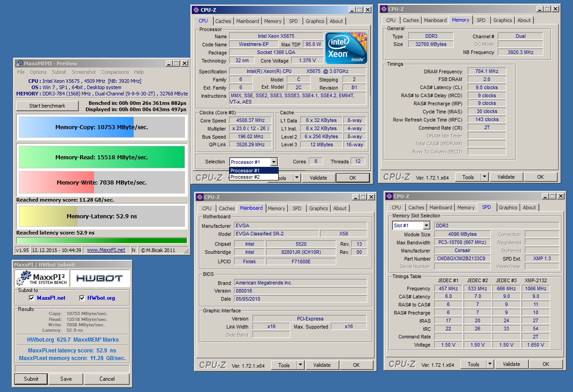Open the Submit menu in MaxxMEM

59,72
